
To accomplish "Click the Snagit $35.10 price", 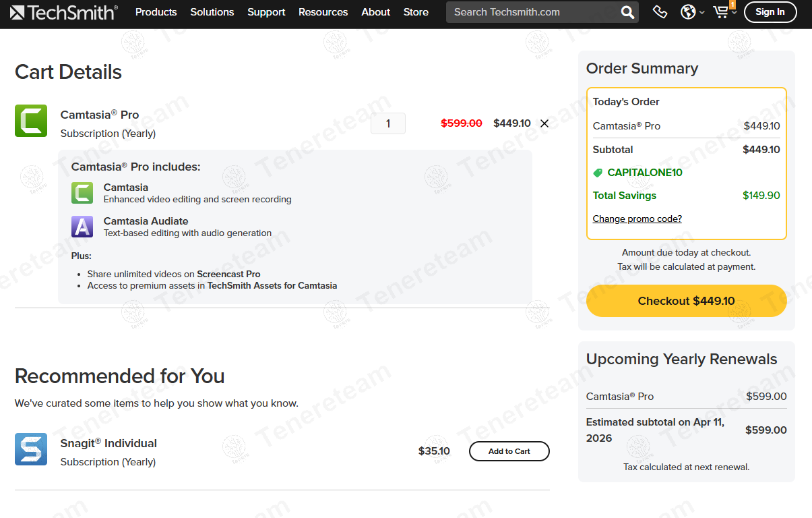I will [x=434, y=451].
